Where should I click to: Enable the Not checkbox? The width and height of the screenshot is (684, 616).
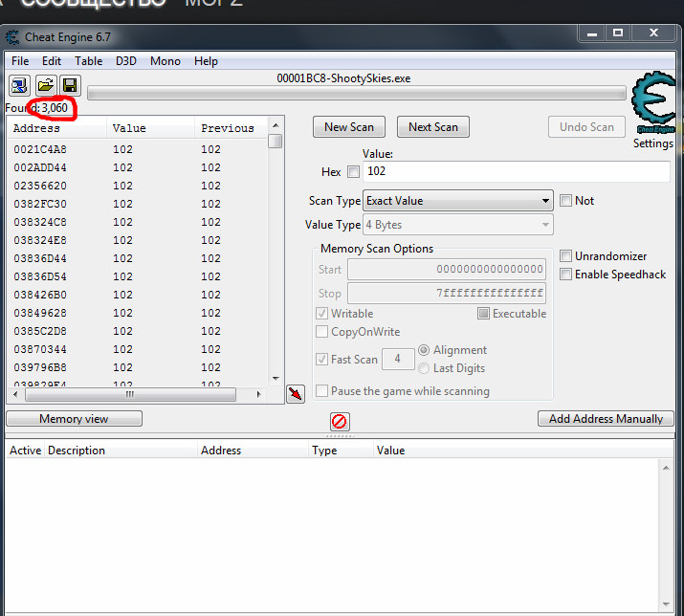tap(565, 201)
